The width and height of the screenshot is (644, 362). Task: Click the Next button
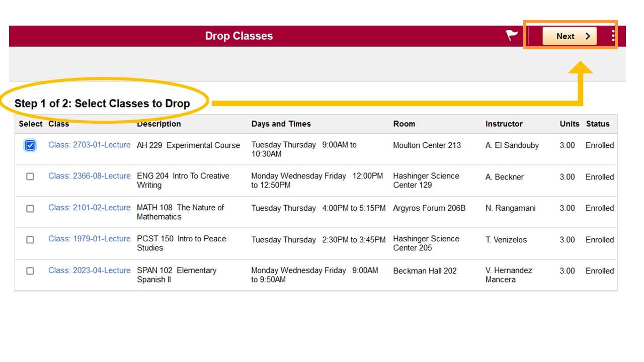(x=570, y=36)
